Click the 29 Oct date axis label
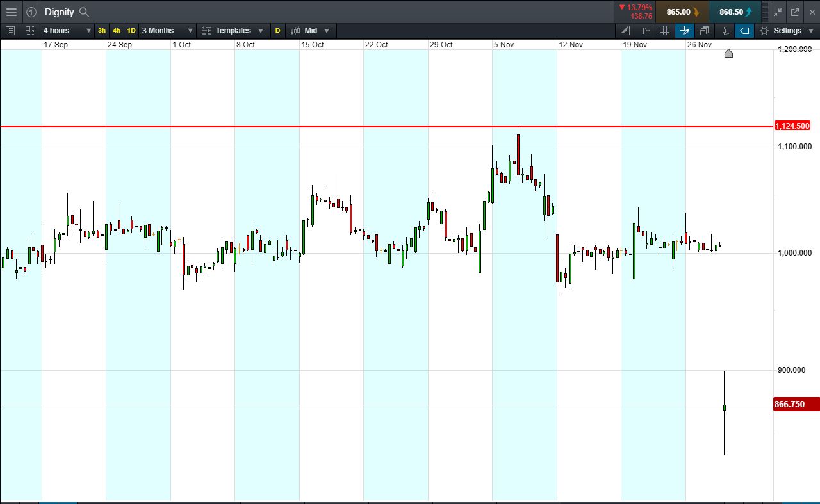 click(441, 45)
